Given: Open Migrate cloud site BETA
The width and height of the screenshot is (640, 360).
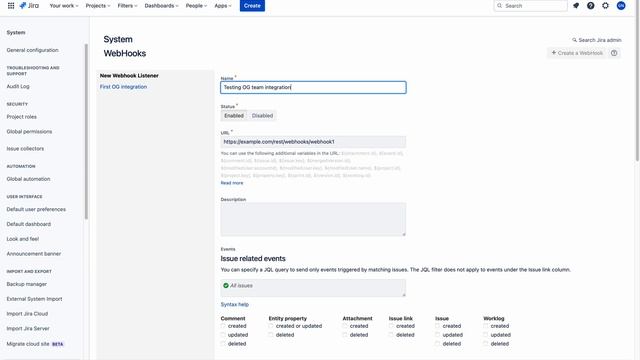Looking at the screenshot, I should (x=35, y=344).
